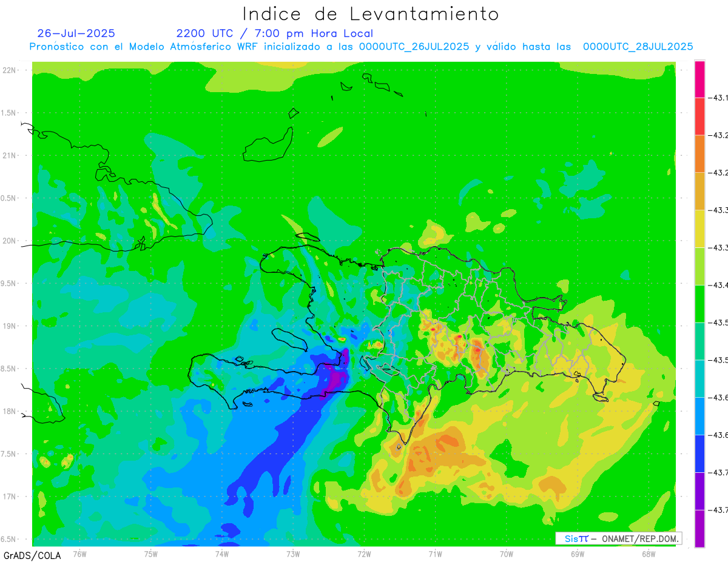This screenshot has height=562, width=728.
Task: Click the "21N" latitude label
Action: pyautogui.click(x=10, y=156)
